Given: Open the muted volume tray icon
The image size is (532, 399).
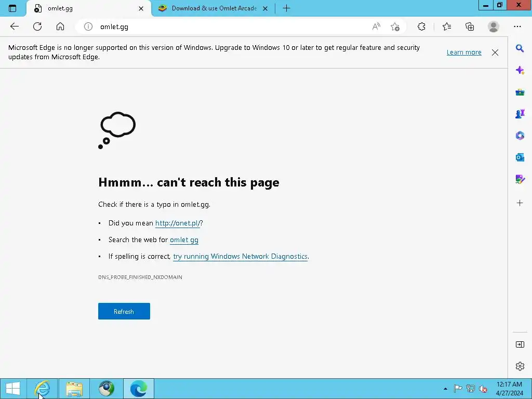Looking at the screenshot, I should (483, 389).
